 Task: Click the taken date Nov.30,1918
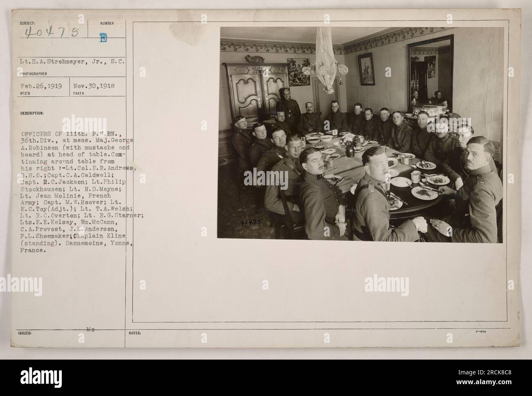pyautogui.click(x=94, y=86)
